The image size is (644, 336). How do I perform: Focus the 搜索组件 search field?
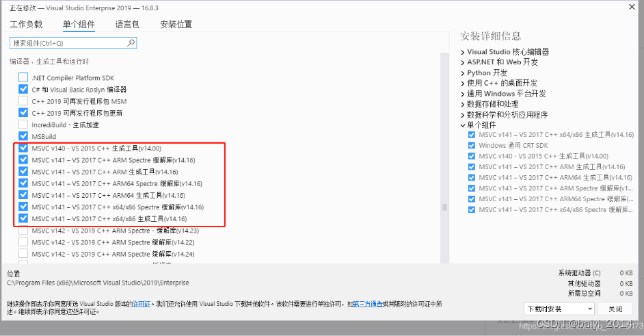pos(73,43)
